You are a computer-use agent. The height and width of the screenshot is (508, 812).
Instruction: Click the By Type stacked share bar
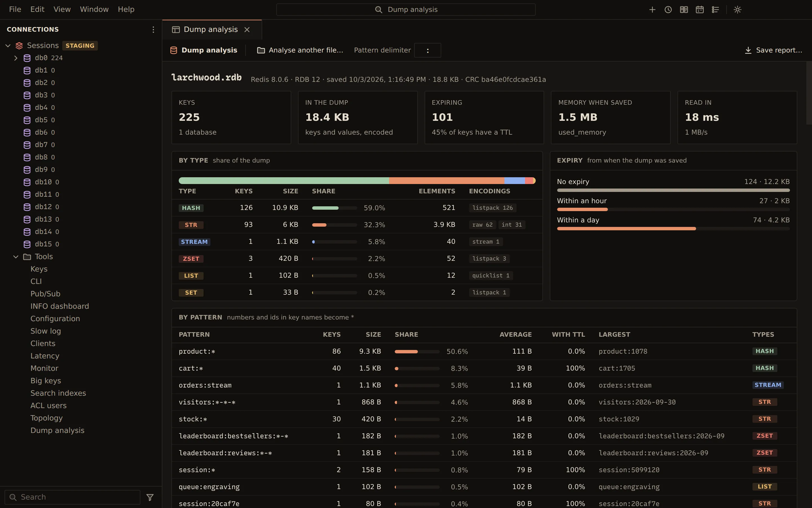point(357,181)
